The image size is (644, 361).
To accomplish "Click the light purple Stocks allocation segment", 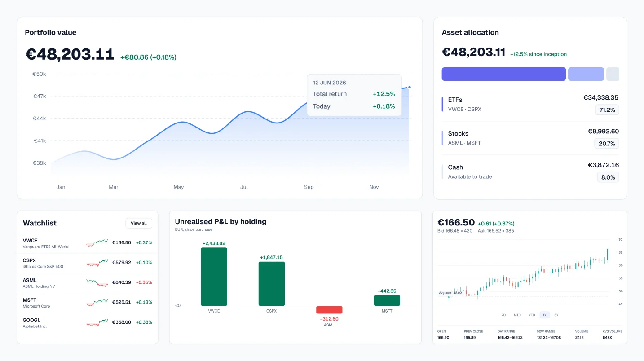I will point(586,74).
